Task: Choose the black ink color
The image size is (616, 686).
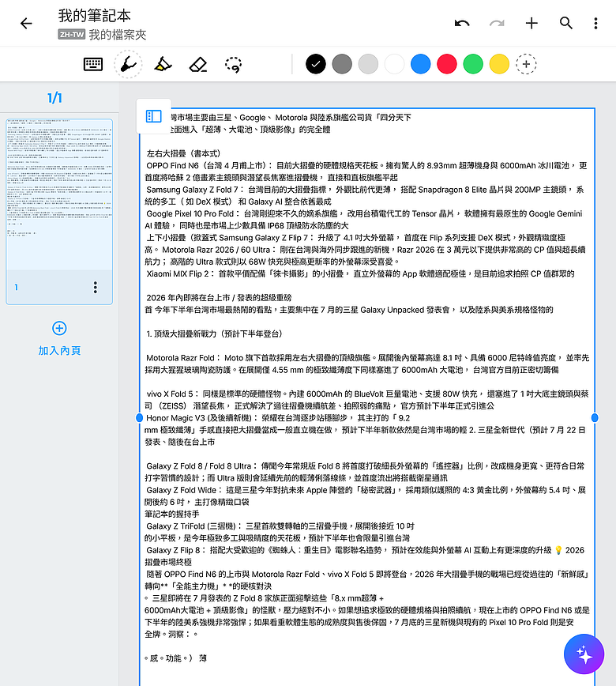Action: click(x=316, y=64)
